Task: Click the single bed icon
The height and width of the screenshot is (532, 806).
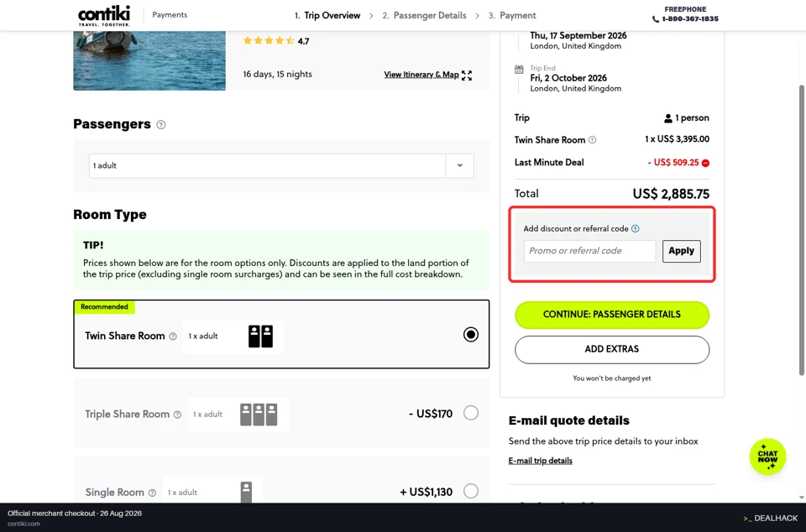Action: tap(246, 492)
